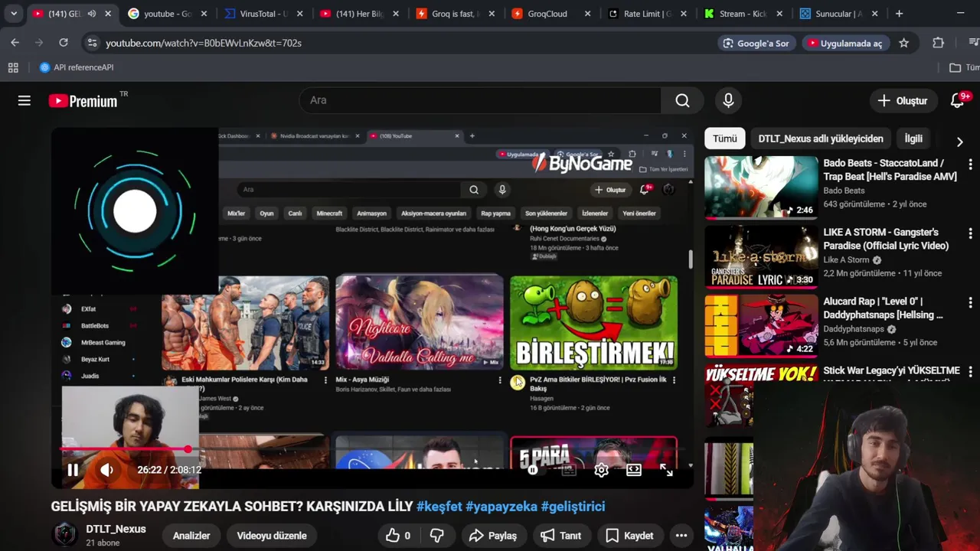Show more filter chips with the right chevron

(x=959, y=142)
